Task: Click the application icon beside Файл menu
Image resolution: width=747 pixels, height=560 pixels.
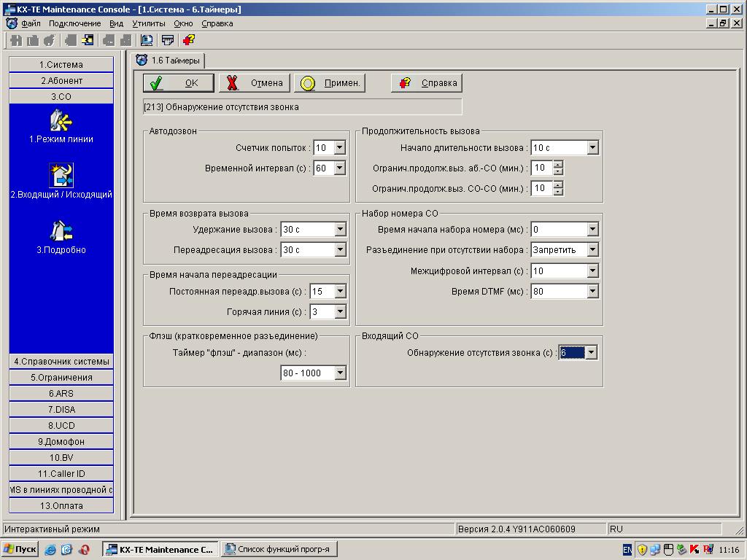Action: pyautogui.click(x=12, y=23)
